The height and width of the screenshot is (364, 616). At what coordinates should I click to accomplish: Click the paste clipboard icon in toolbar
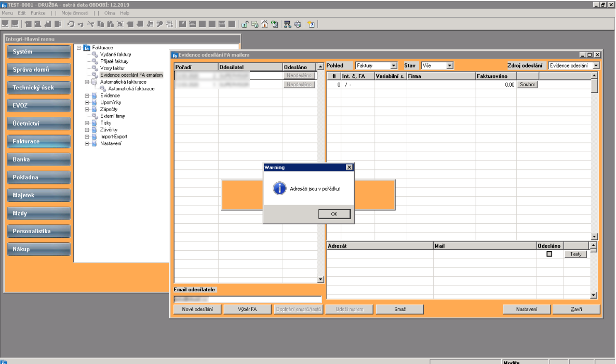coord(111,24)
